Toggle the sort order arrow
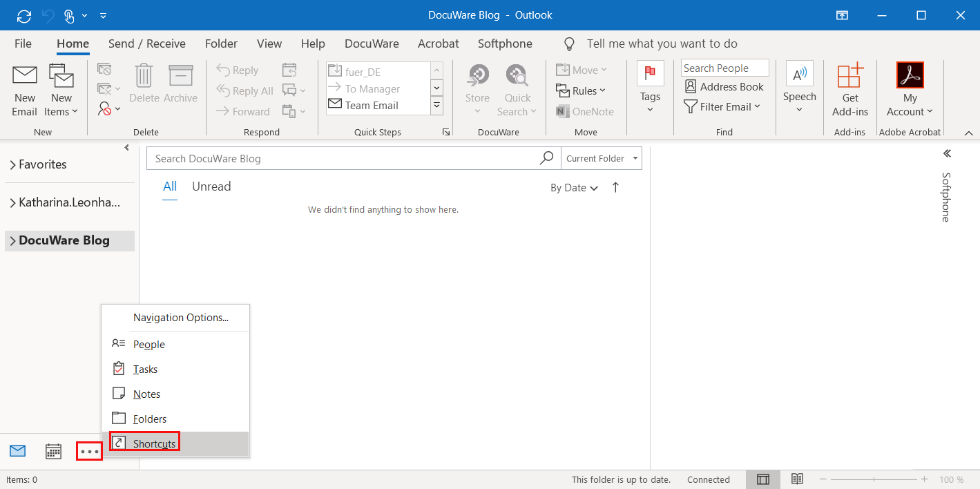Screen dimensions: 980x489 pos(615,188)
